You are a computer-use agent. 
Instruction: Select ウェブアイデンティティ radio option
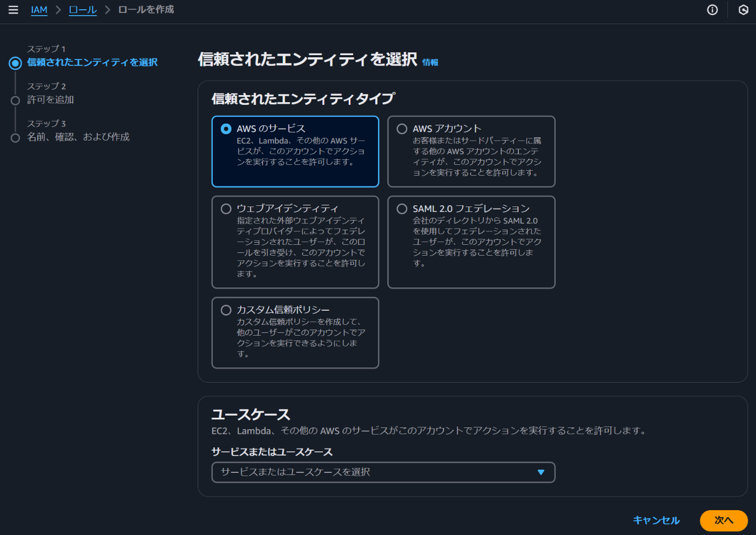226,209
